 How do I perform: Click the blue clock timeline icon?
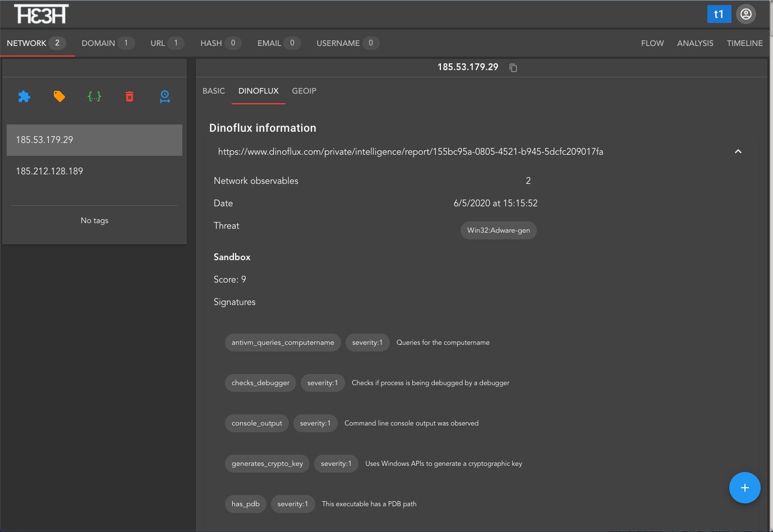click(165, 96)
